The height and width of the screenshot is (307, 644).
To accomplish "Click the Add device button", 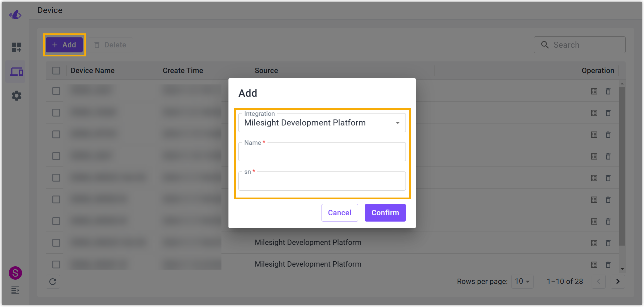I will (64, 45).
